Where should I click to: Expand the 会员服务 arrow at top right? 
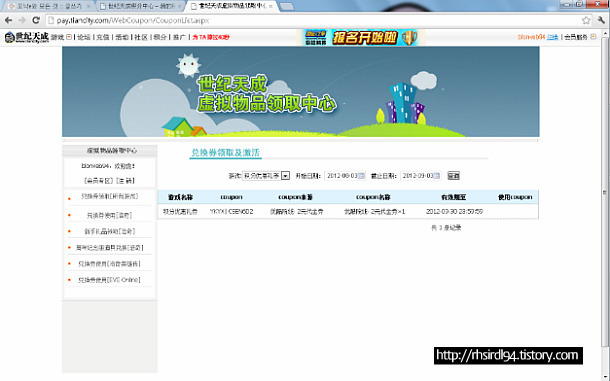(x=593, y=37)
